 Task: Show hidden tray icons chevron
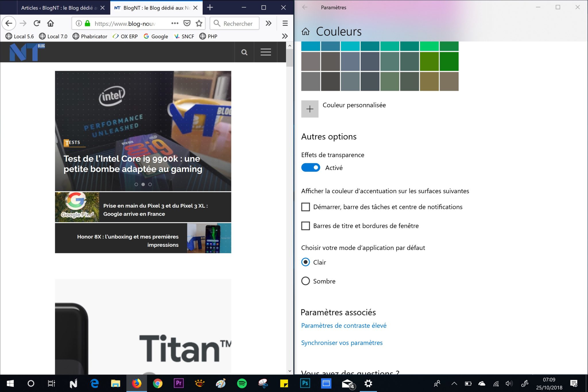pos(454,383)
